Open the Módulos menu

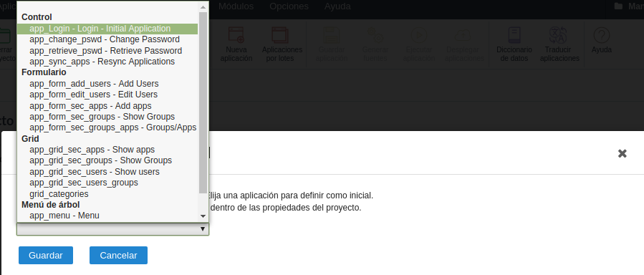click(236, 6)
